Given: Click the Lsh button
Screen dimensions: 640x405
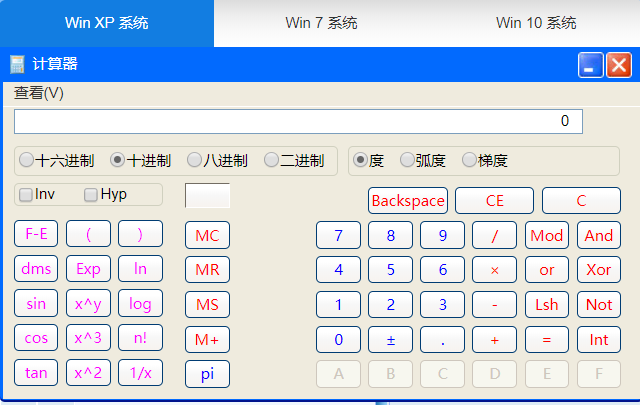Looking at the screenshot, I should point(547,305).
